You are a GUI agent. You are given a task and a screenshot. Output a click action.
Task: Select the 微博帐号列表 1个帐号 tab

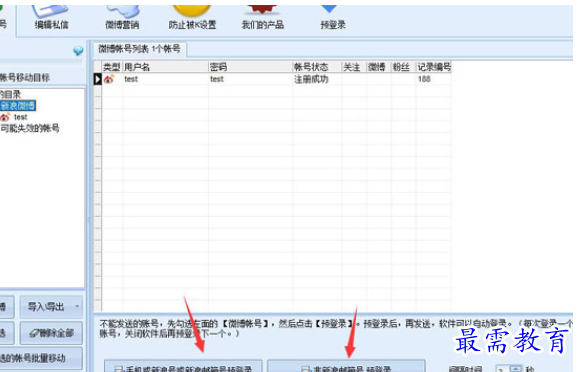pyautogui.click(x=139, y=49)
